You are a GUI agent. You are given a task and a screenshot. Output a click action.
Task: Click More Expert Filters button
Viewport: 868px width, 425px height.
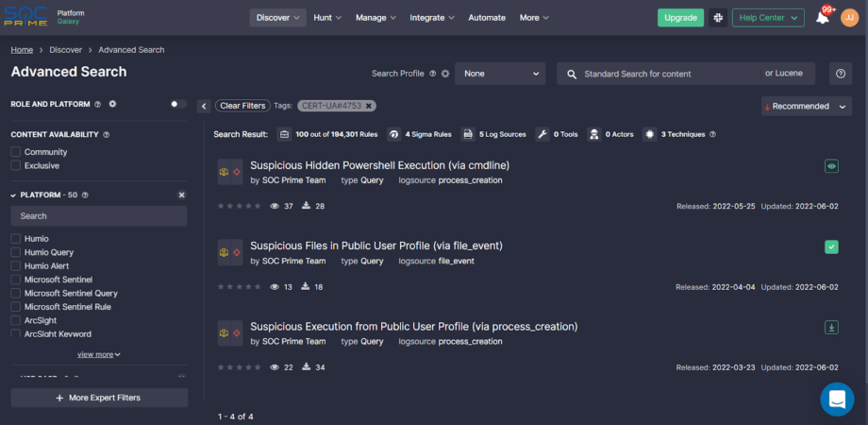point(99,398)
